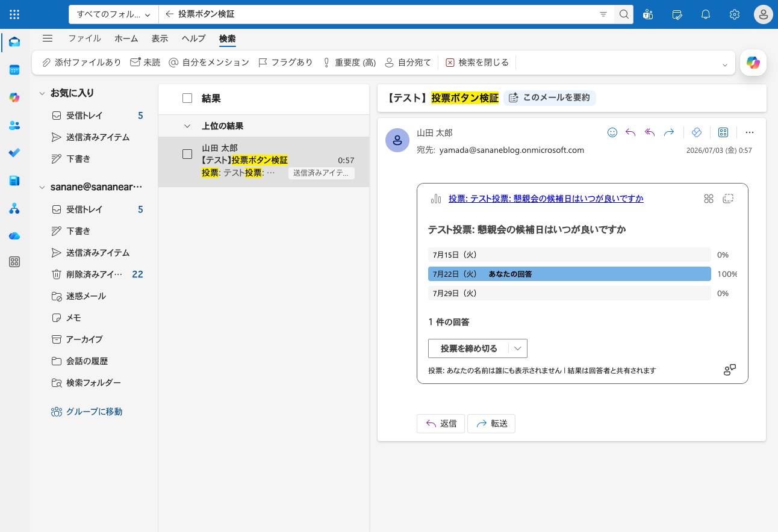Toggle the 自分宛て filter

[x=408, y=63]
